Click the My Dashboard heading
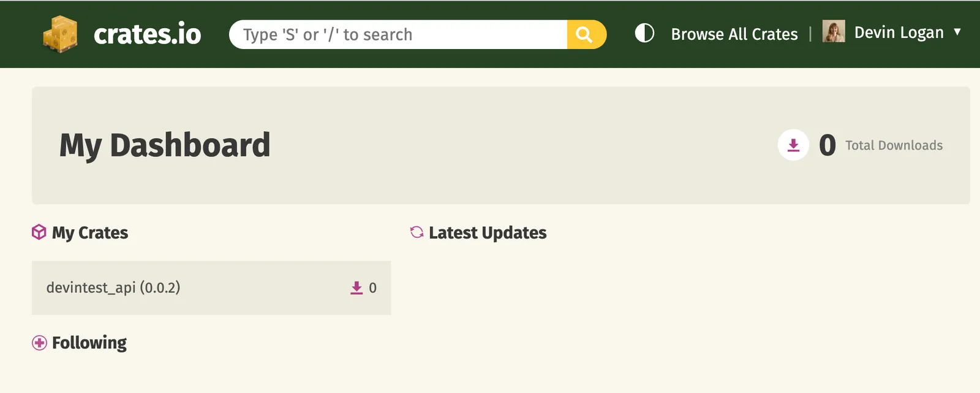 (165, 146)
